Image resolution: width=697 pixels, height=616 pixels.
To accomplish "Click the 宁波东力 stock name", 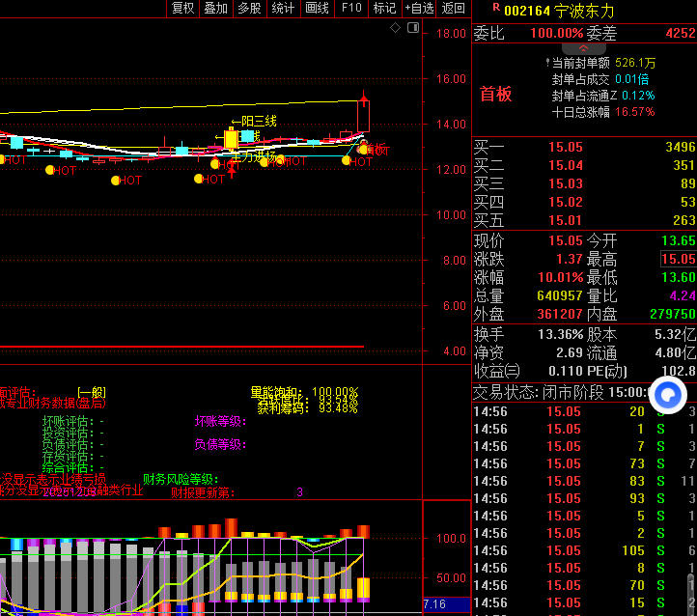I will point(584,11).
